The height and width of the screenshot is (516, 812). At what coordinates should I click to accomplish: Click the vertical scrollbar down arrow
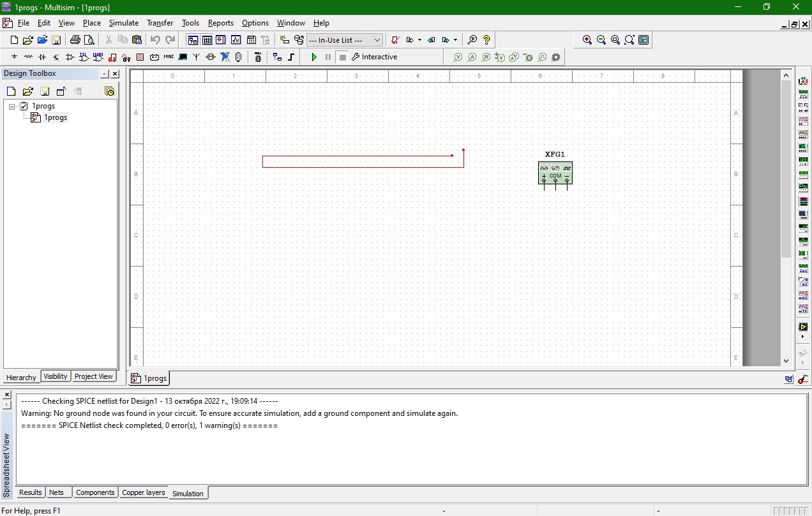pyautogui.click(x=786, y=360)
